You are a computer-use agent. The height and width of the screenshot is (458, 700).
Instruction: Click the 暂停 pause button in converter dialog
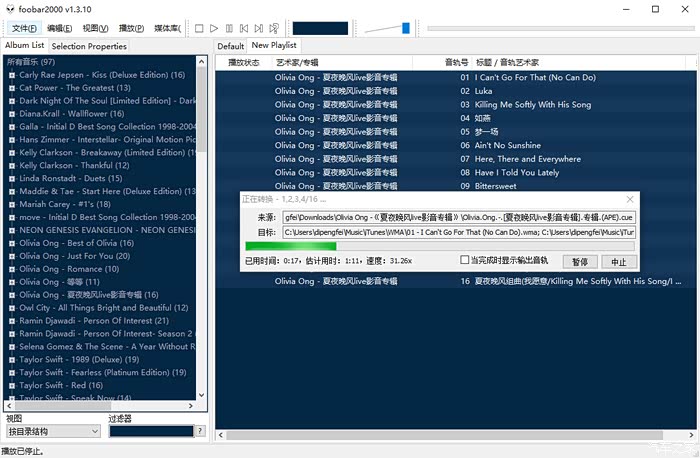pyautogui.click(x=580, y=261)
